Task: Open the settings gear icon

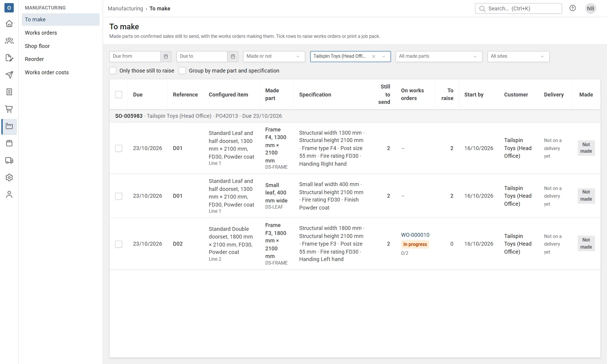Action: [9, 178]
